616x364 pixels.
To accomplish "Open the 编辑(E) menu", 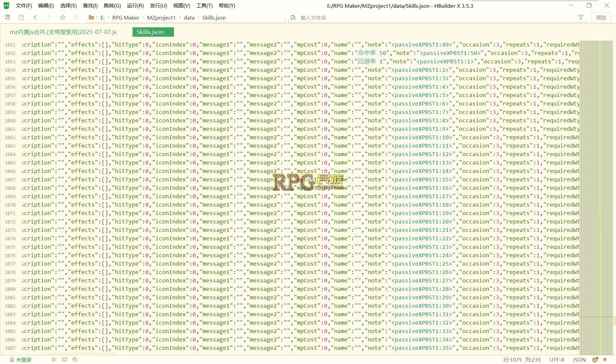I will pos(46,6).
